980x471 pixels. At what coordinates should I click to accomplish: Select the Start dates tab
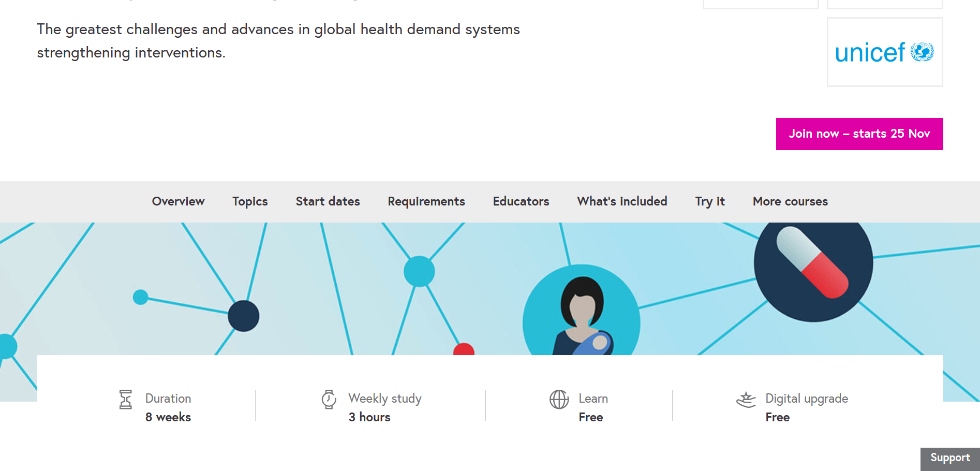click(x=328, y=201)
